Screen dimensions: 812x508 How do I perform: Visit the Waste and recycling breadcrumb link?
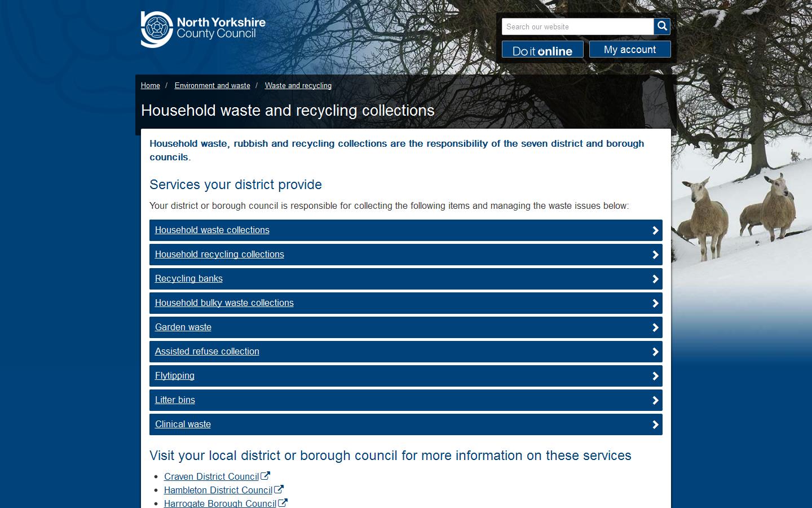[x=298, y=85]
